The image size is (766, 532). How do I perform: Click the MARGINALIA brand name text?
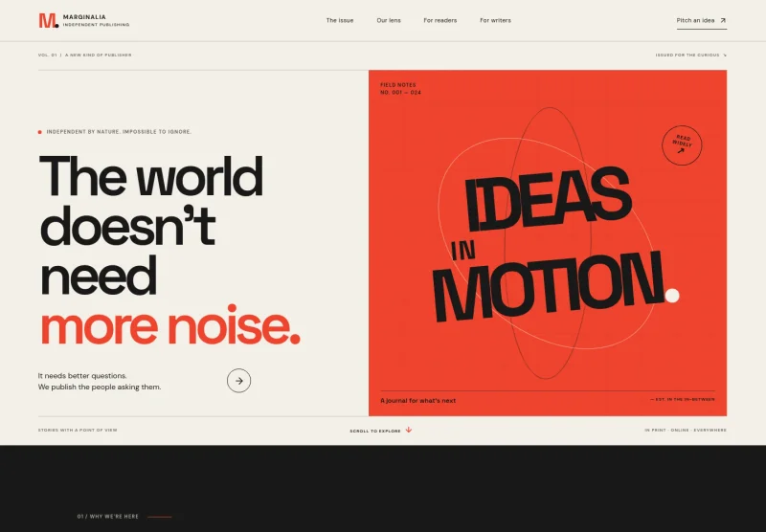point(84,17)
